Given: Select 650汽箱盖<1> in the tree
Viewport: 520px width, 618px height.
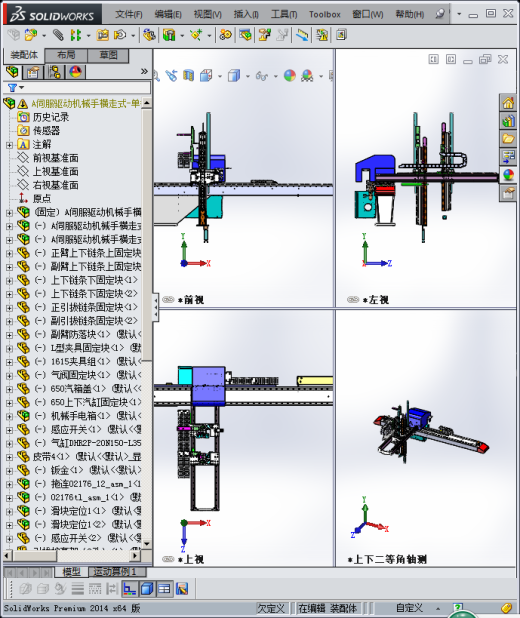Looking at the screenshot, I should pyautogui.click(x=78, y=389).
